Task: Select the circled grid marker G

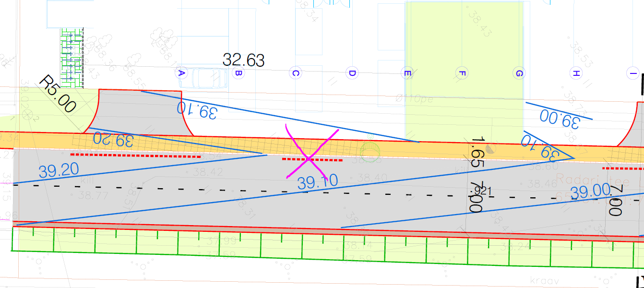Action: pos(518,73)
